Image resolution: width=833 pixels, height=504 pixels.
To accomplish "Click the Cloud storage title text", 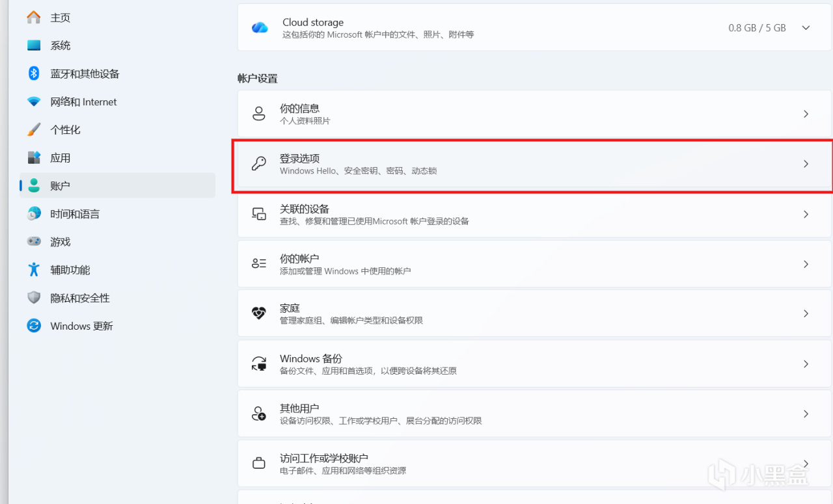I will (x=313, y=22).
